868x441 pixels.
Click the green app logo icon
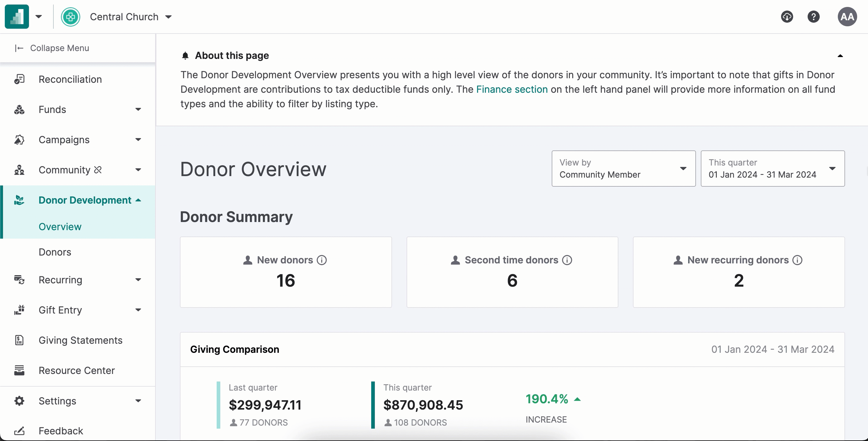[x=17, y=17]
